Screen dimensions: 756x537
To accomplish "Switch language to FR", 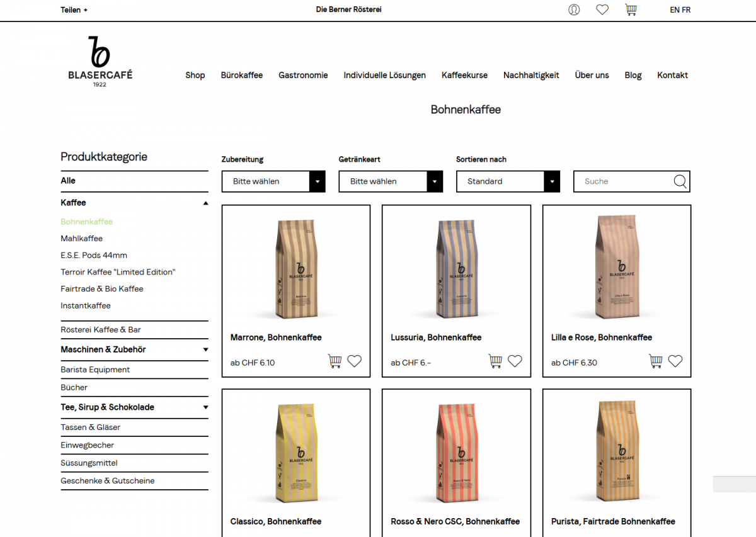I will 686,10.
